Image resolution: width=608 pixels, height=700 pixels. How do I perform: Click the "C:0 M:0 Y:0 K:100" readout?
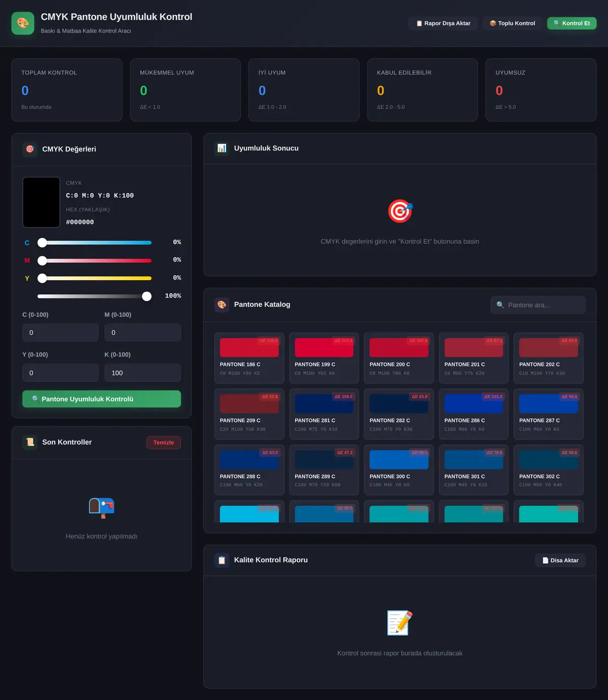pos(100,196)
